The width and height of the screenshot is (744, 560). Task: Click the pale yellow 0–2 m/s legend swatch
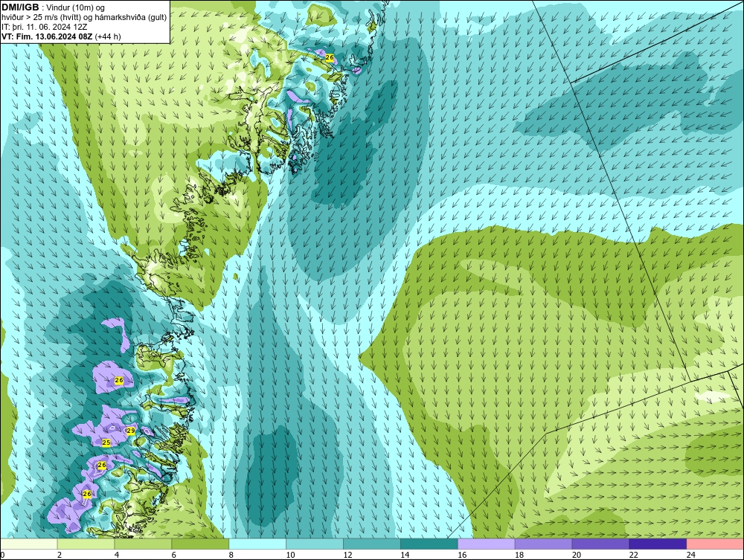[x=29, y=544]
